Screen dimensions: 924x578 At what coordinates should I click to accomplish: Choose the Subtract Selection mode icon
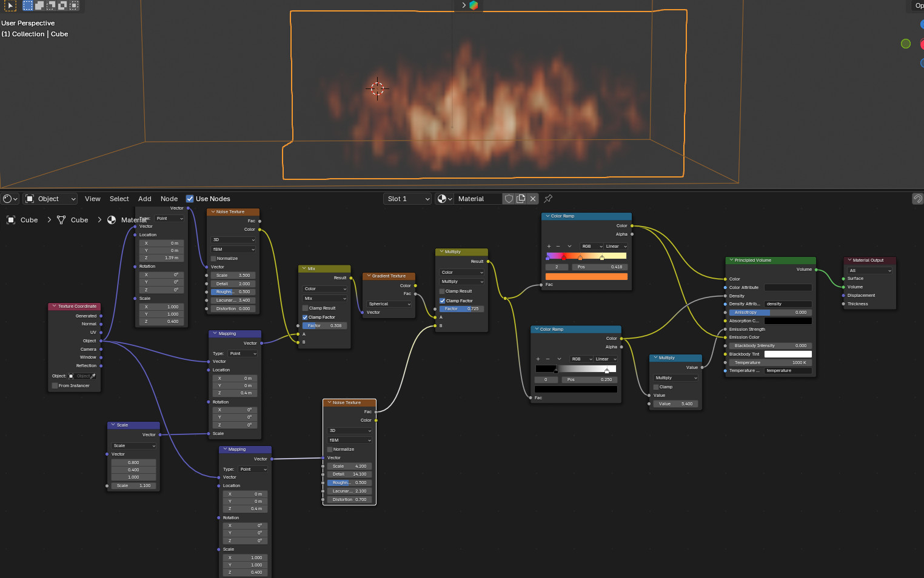(51, 5)
